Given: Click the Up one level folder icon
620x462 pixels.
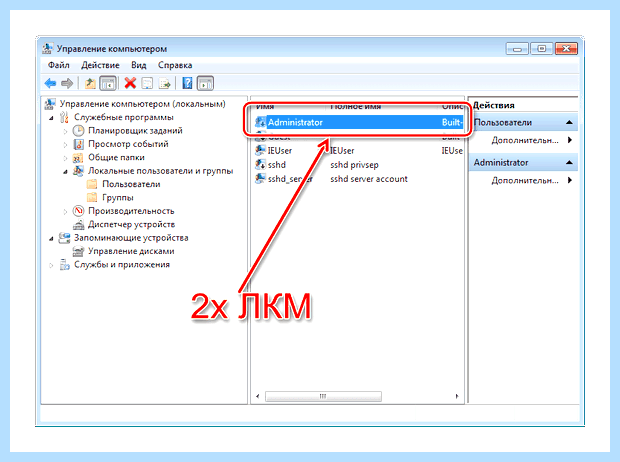Looking at the screenshot, I should pos(90,83).
